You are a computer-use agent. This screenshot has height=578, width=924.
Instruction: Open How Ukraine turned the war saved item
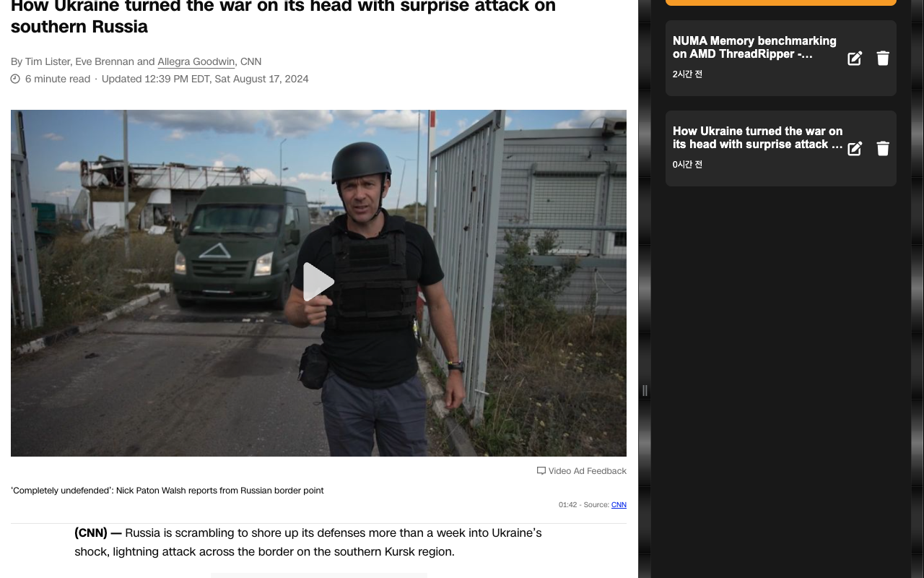[757, 138]
